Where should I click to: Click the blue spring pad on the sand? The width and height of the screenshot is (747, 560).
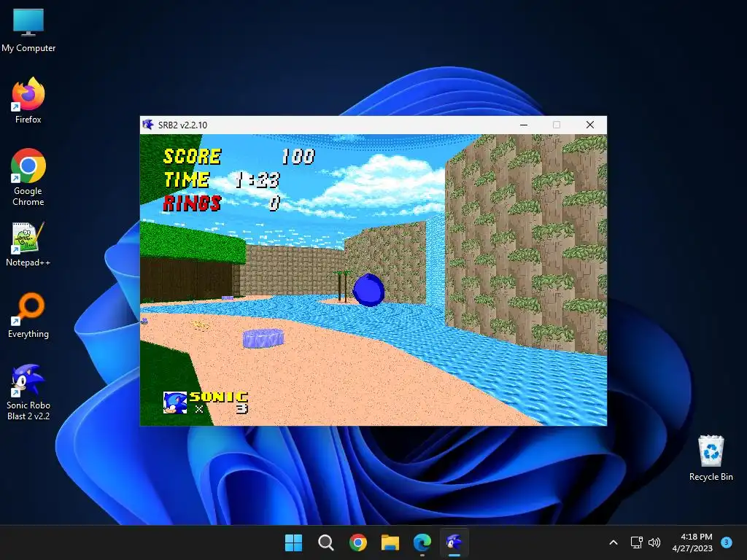(x=263, y=338)
